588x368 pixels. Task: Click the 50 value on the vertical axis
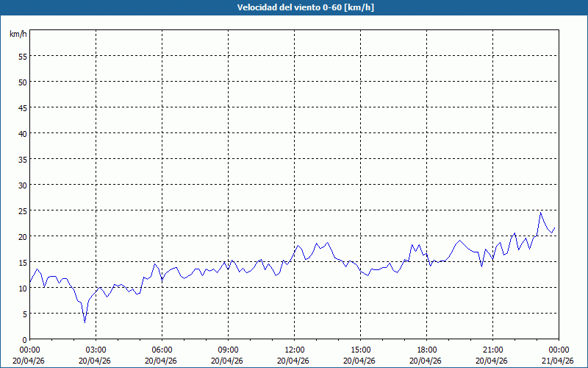22,82
